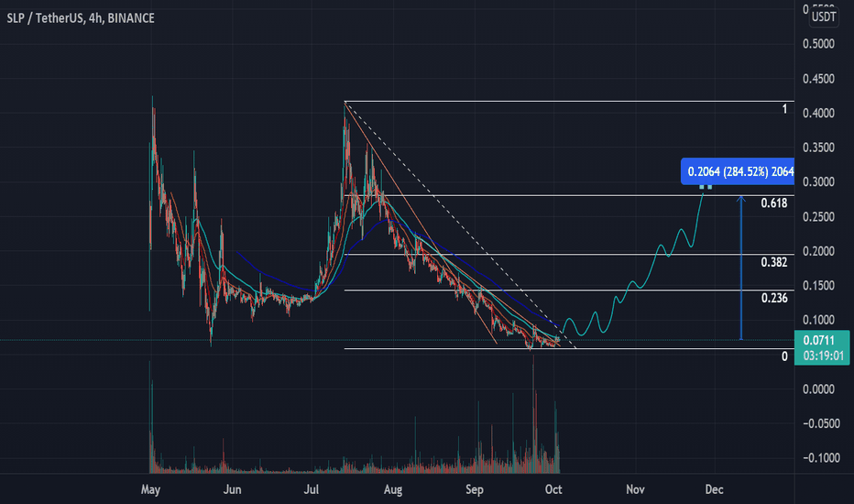This screenshot has height=504, width=854.
Task: Click the Fibonacci 0.382 level label
Action: (774, 262)
